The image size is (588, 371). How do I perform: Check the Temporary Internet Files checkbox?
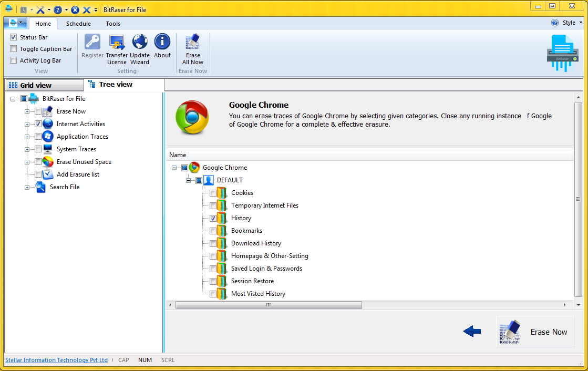pyautogui.click(x=213, y=205)
